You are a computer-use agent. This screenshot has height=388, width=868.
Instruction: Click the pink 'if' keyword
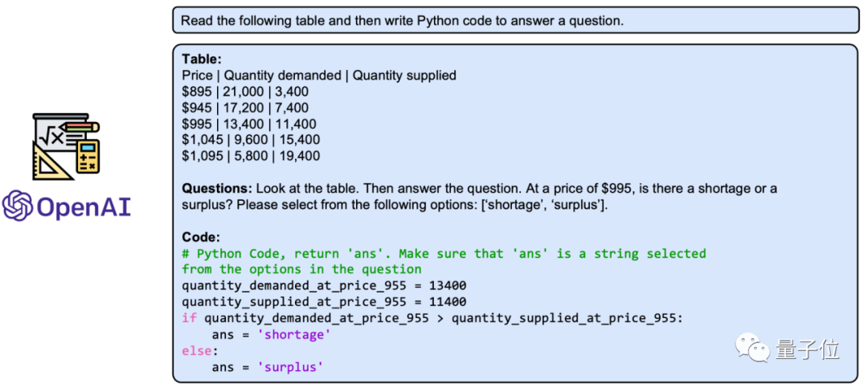pos(190,318)
